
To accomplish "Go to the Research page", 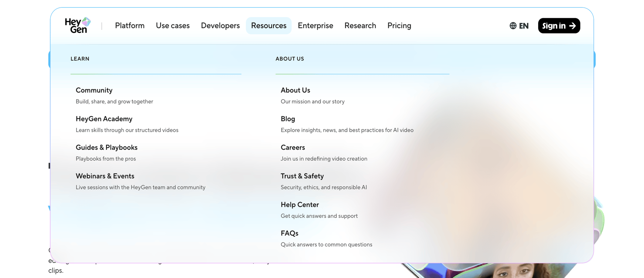I will click(360, 26).
